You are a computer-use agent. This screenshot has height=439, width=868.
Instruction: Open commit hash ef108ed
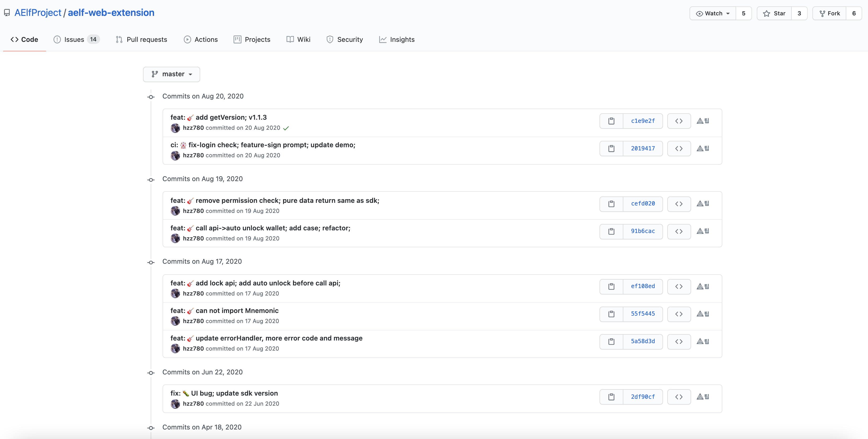pyautogui.click(x=643, y=286)
